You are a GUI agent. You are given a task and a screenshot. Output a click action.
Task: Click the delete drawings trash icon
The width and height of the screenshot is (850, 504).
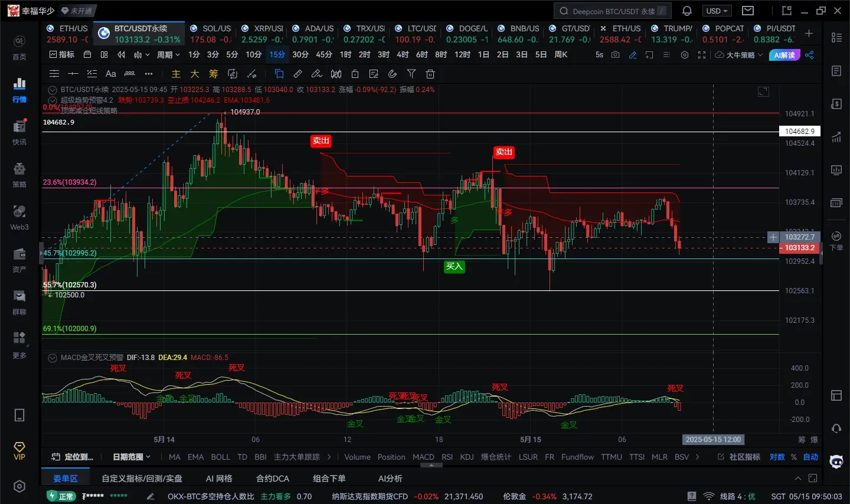point(430,74)
